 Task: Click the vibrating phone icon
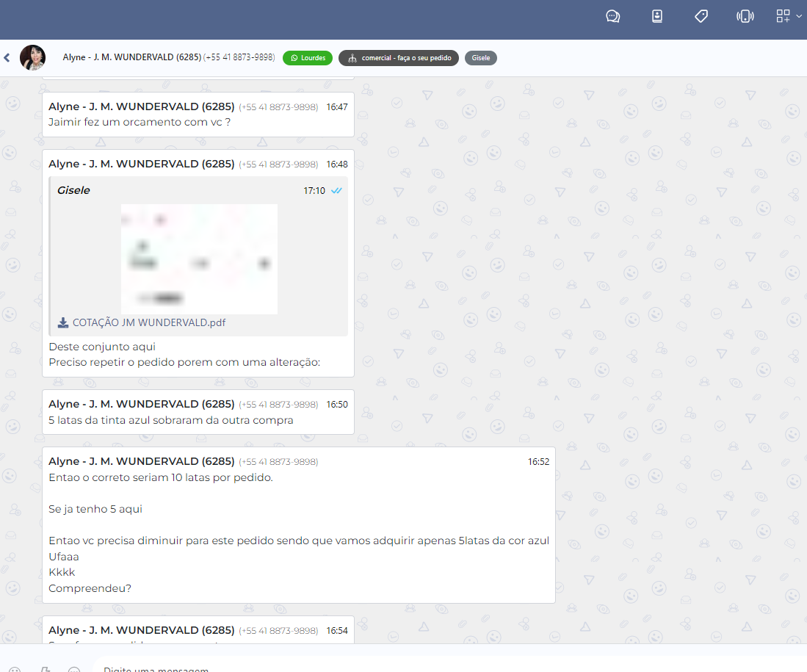745,16
